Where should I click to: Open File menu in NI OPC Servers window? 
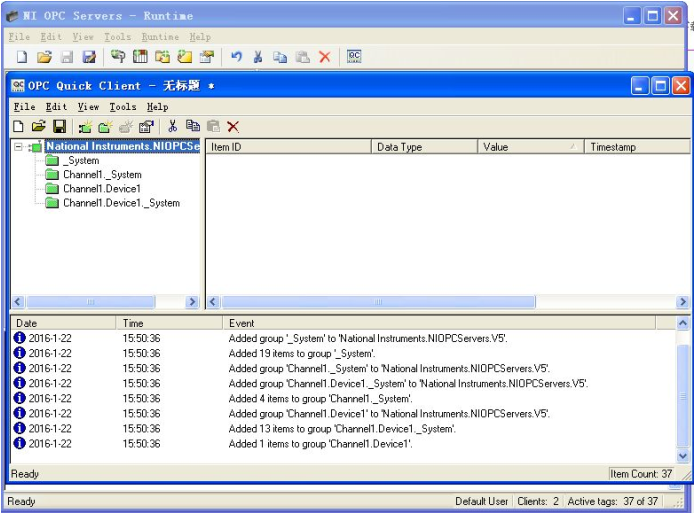[x=19, y=37]
